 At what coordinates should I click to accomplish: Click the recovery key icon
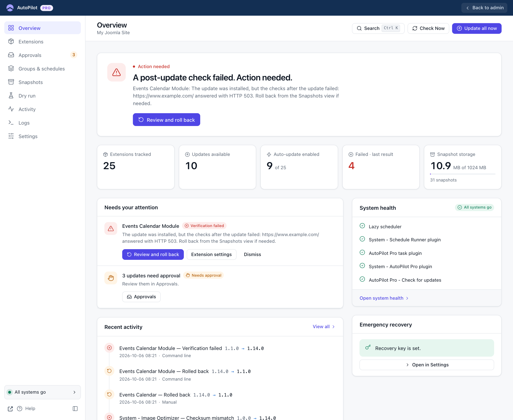pyautogui.click(x=368, y=347)
